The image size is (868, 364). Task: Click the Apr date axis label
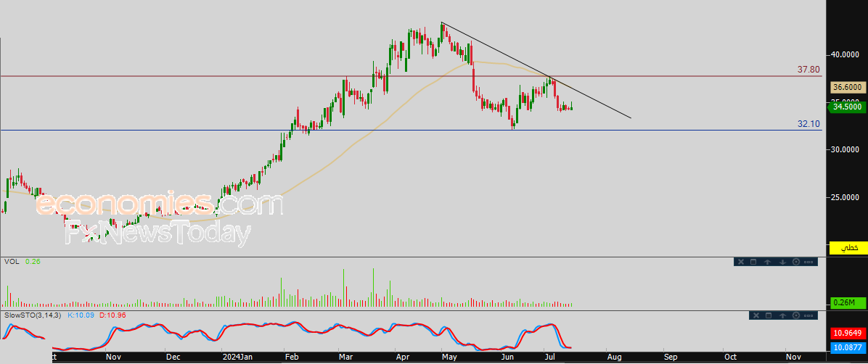pos(403,358)
